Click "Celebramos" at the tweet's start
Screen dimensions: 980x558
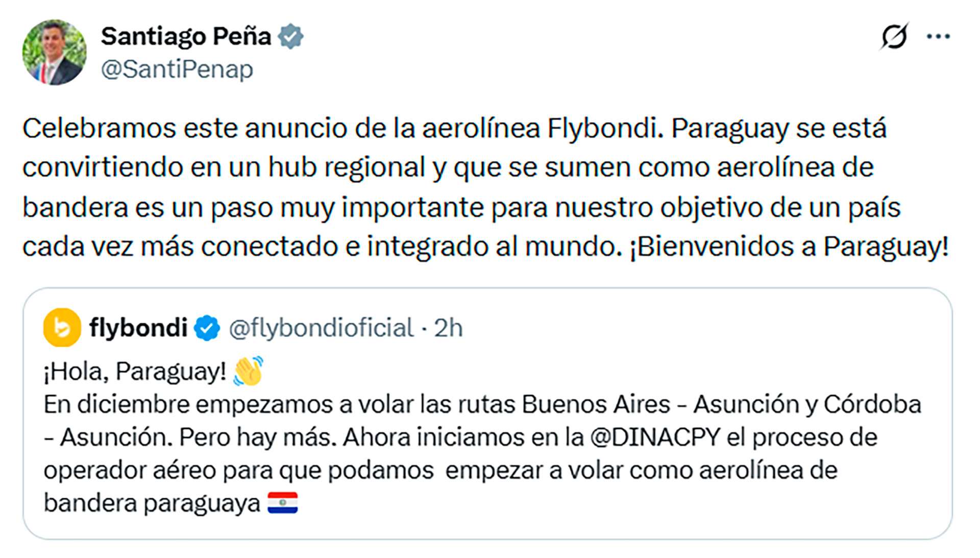pyautogui.click(x=99, y=128)
